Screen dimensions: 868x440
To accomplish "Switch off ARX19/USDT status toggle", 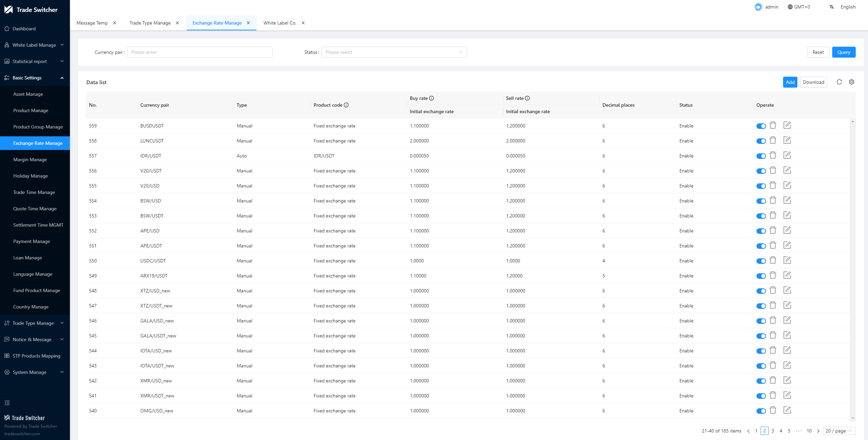I will pyautogui.click(x=761, y=276).
